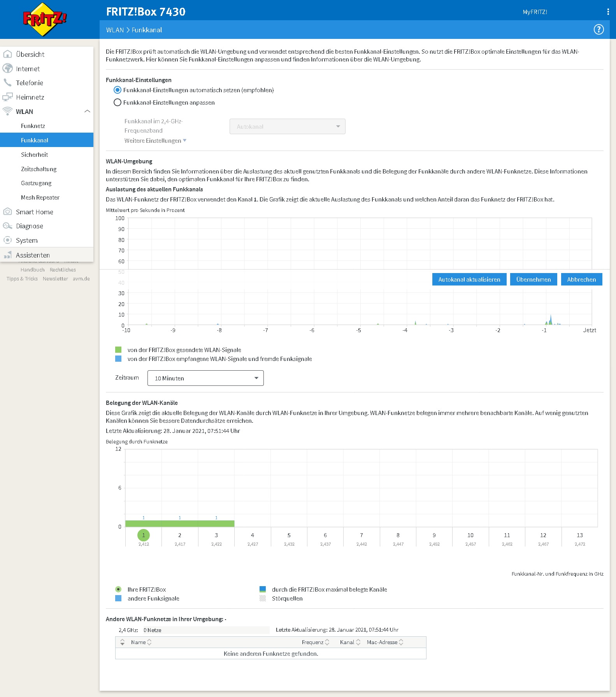Click the Übernehmen button
The image size is (616, 697).
click(x=534, y=279)
